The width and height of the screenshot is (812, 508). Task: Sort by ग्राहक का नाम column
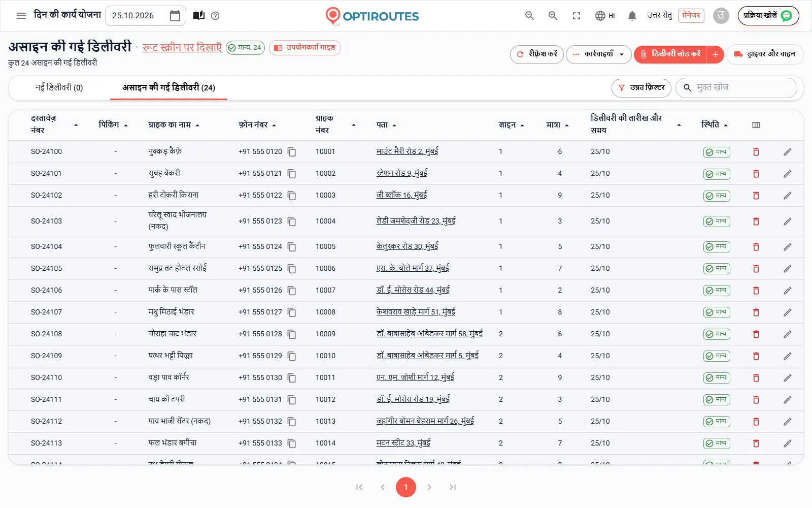[x=174, y=125]
